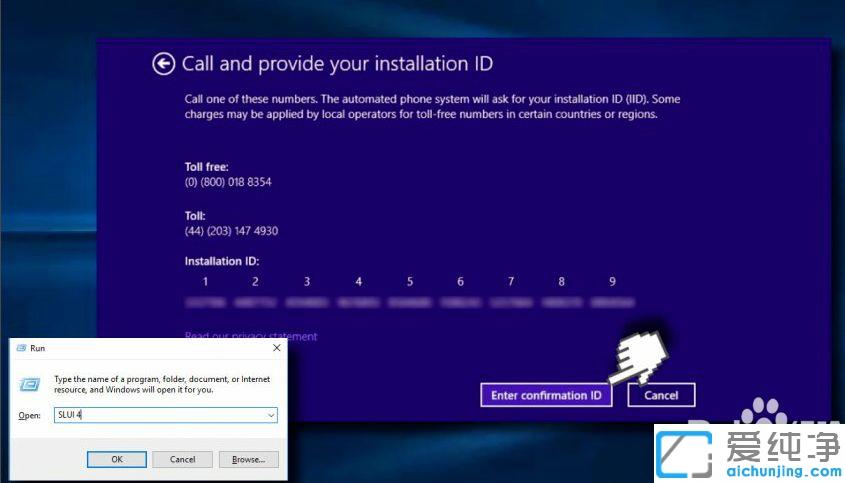The width and height of the screenshot is (845, 483).
Task: Click the Run dialog title bar text
Action: [x=38, y=348]
